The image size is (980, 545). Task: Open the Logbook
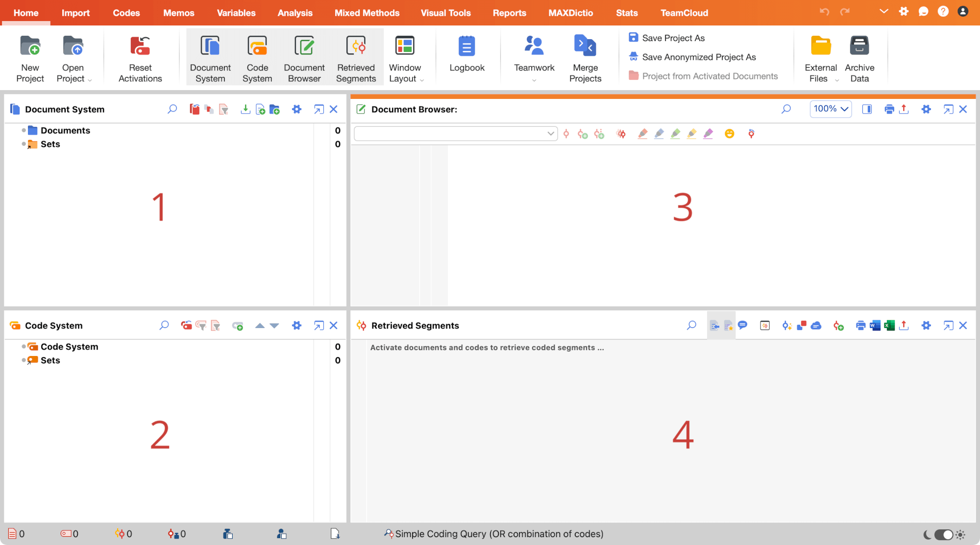coord(467,56)
